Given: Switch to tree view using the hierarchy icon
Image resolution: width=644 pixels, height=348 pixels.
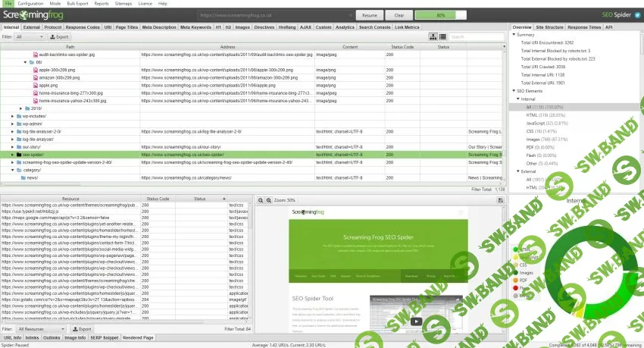Looking at the screenshot, I should pos(433,36).
